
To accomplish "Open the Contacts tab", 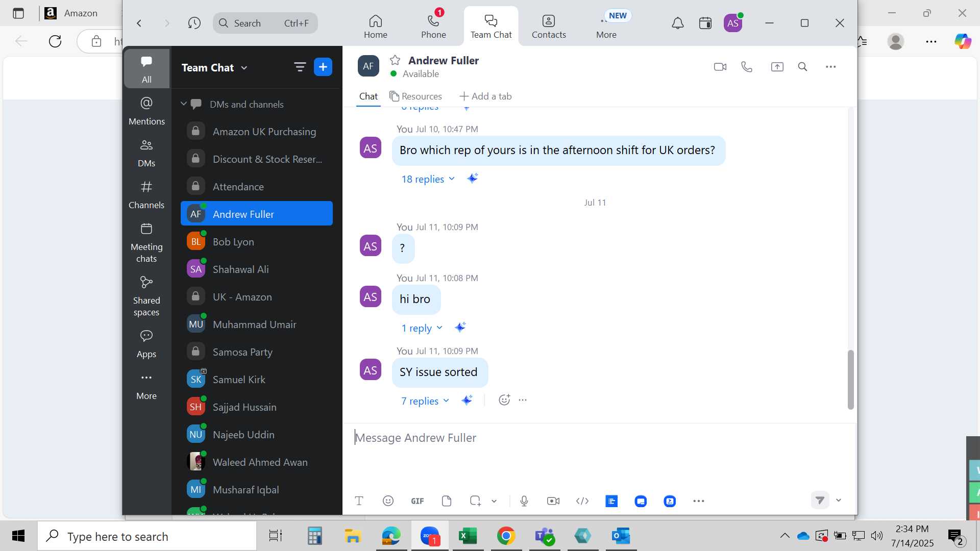I will [x=549, y=27].
